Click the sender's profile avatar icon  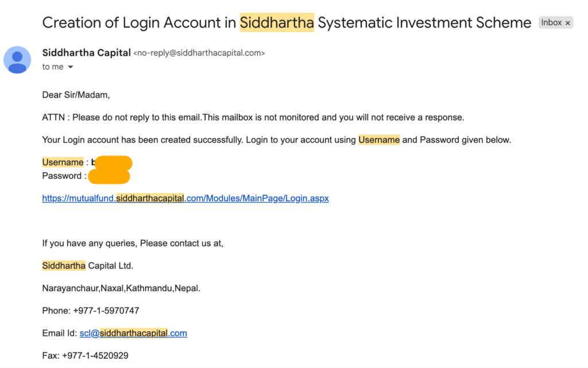17,60
